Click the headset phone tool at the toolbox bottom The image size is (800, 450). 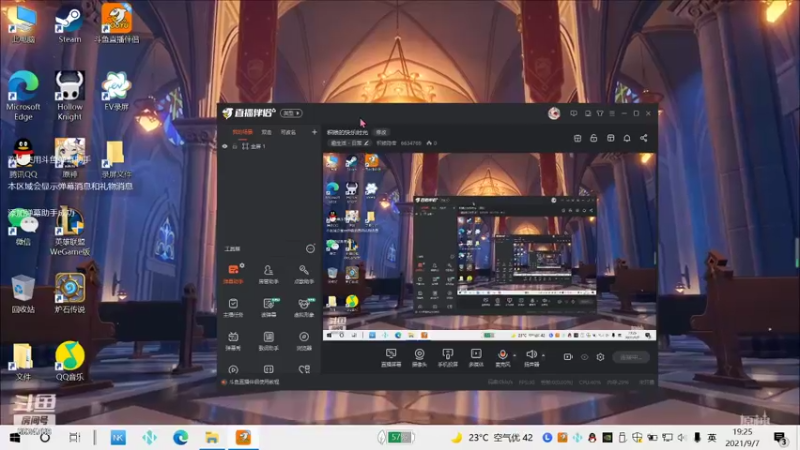pos(304,369)
